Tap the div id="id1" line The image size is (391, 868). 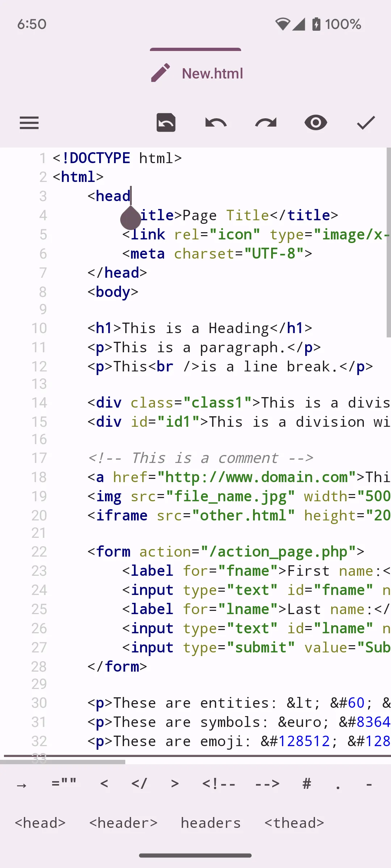click(x=239, y=422)
